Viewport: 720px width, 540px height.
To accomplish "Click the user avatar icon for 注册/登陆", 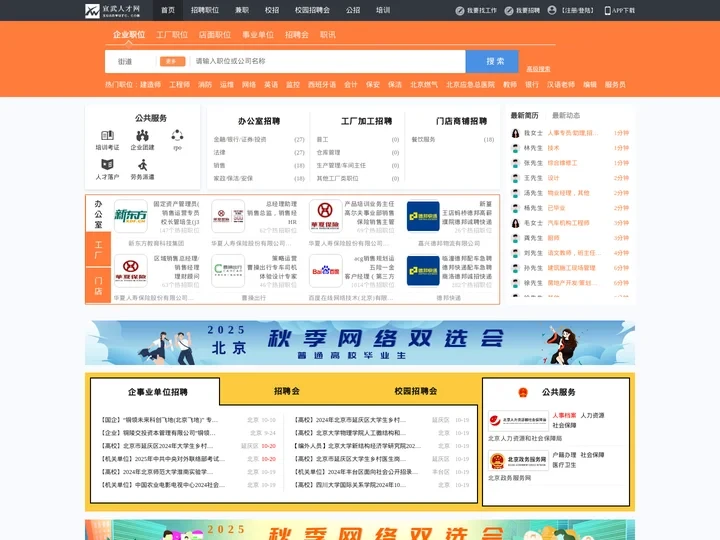I will click(x=552, y=10).
